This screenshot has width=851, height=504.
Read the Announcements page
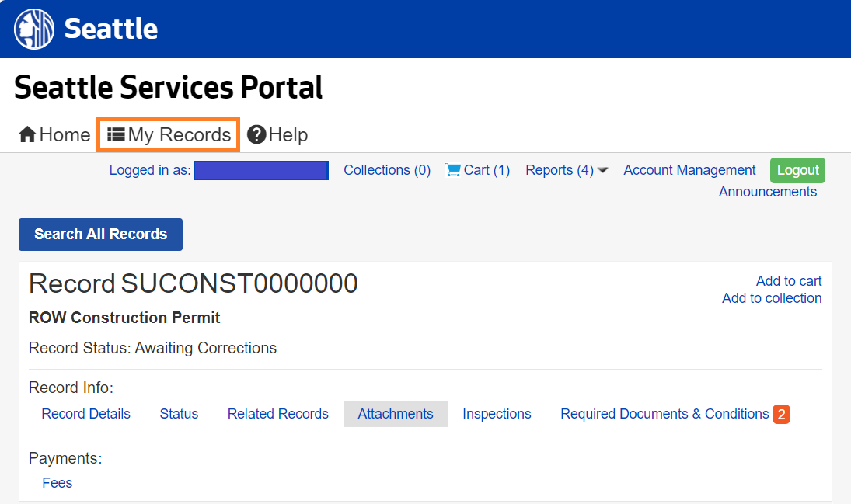pyautogui.click(x=767, y=191)
